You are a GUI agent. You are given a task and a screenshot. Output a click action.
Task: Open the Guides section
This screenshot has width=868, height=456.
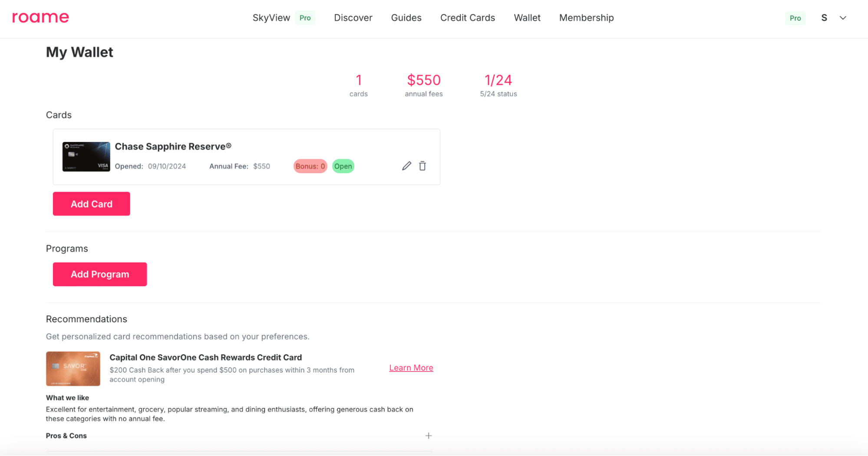pos(406,18)
